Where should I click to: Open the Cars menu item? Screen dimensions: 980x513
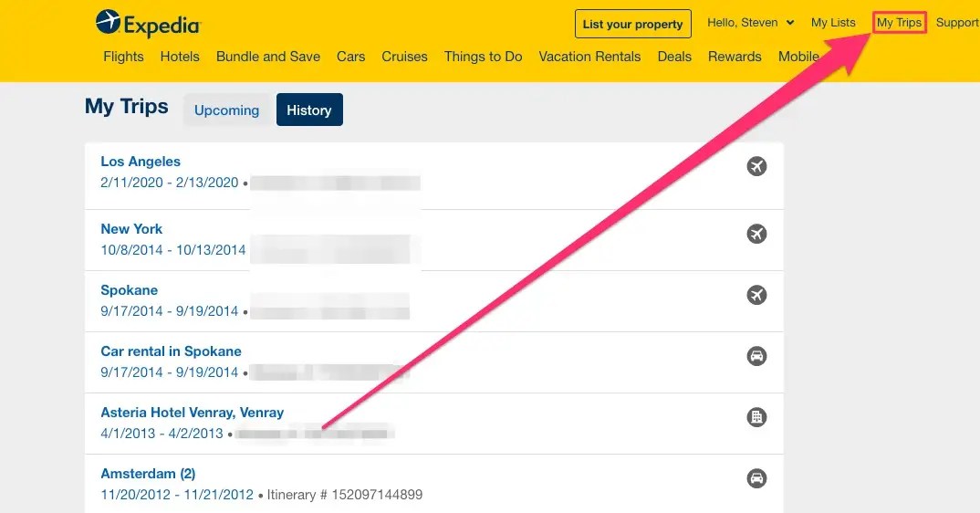point(350,57)
